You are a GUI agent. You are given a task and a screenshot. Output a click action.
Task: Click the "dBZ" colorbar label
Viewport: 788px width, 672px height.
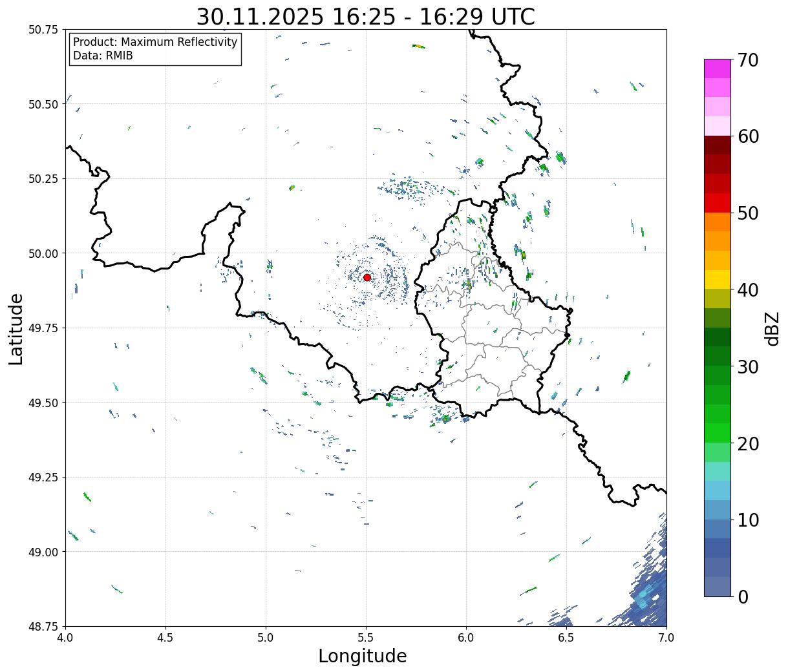[772, 328]
